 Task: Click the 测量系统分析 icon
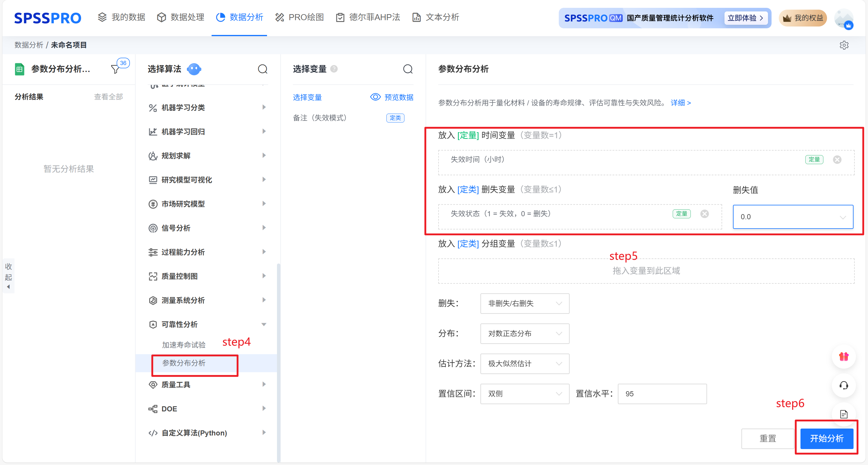(153, 300)
